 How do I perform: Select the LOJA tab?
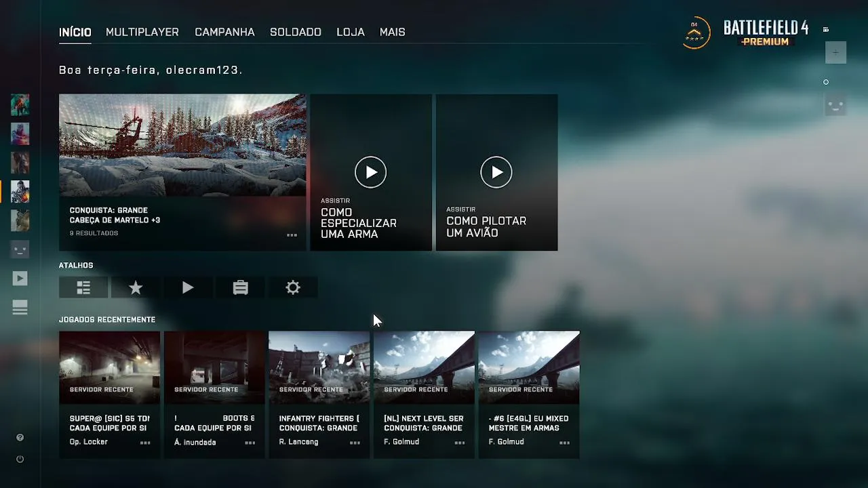[351, 32]
